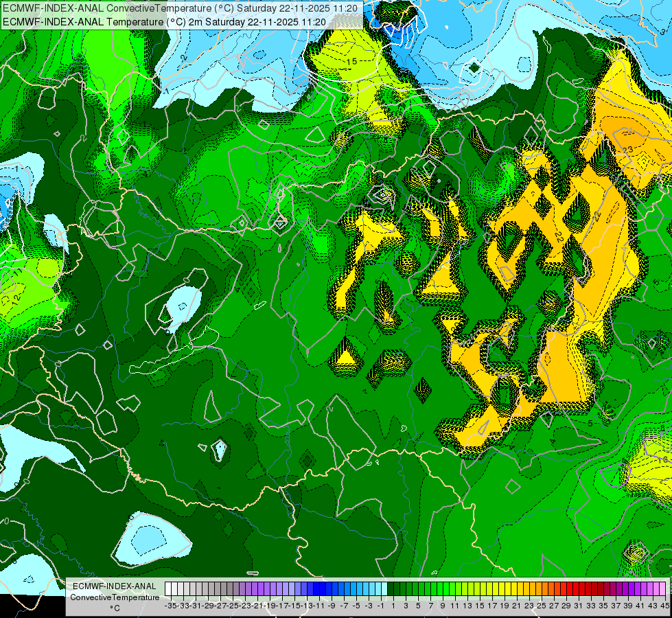Screen dimensions: 672x618
Task: Pick the yellow swatch above legend value 17
Action: (489, 589)
